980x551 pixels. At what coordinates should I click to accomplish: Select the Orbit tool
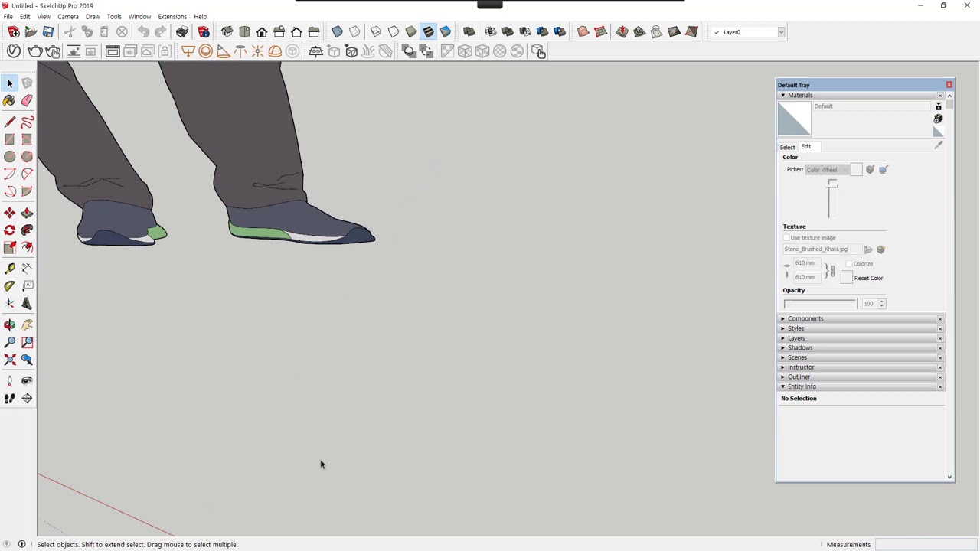(x=9, y=325)
